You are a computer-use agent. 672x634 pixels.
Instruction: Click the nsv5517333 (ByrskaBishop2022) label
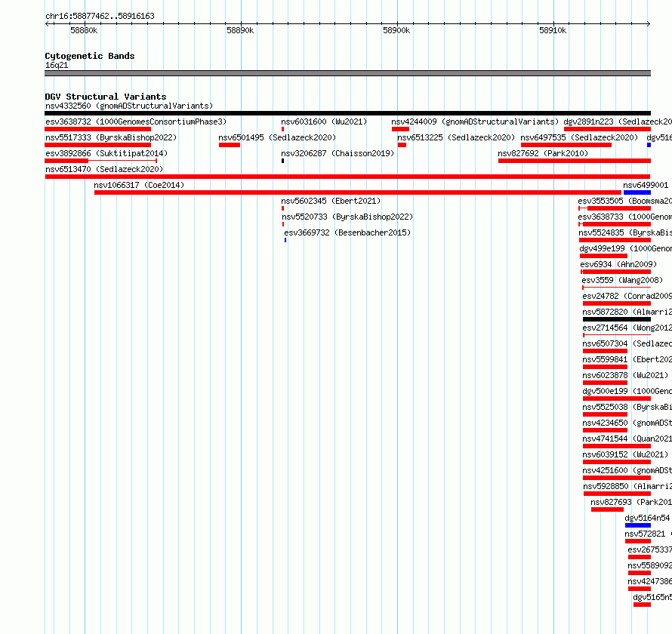(x=111, y=137)
